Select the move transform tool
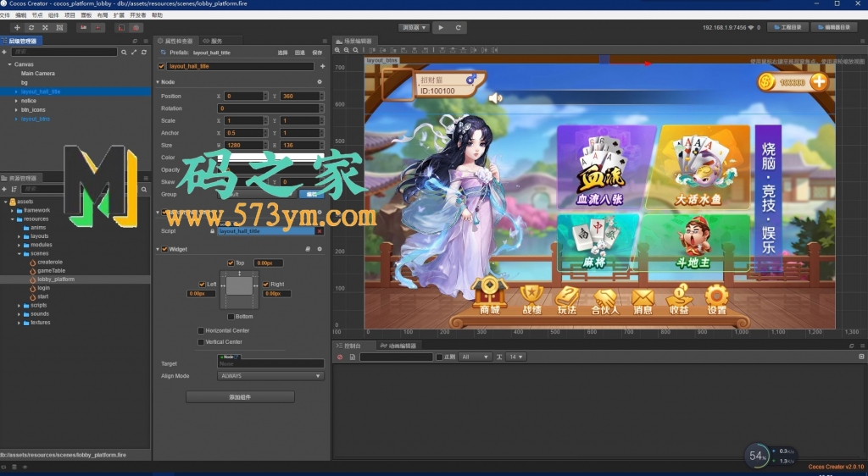This screenshot has height=476, width=868. tap(17, 28)
